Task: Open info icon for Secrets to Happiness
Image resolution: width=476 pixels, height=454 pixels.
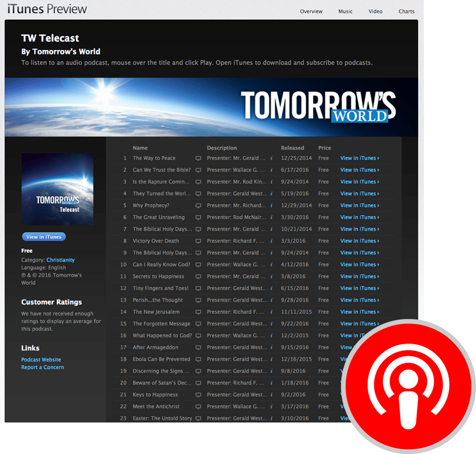Action: pyautogui.click(x=271, y=276)
